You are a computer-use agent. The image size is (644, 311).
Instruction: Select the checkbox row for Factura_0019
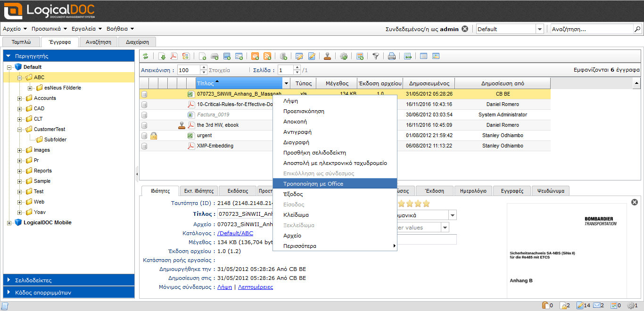pos(144,115)
